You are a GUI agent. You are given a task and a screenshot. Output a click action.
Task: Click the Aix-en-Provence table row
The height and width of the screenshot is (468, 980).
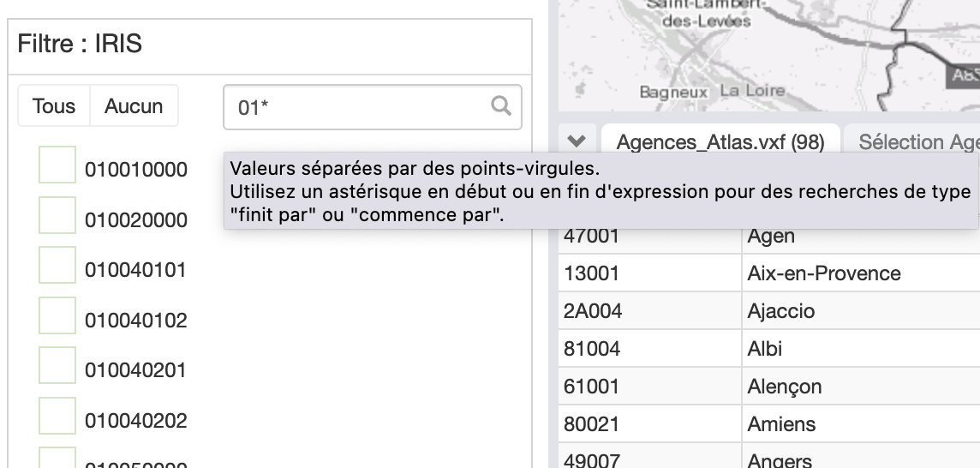coord(823,273)
